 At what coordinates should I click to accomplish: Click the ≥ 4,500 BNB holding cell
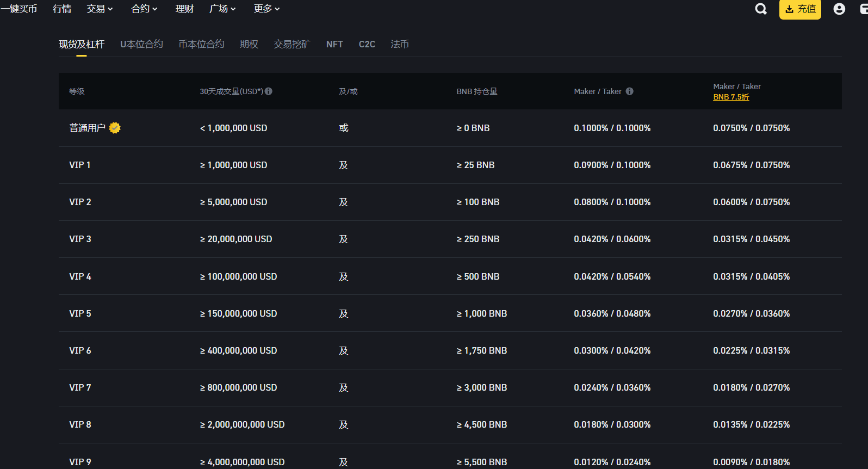(481, 424)
